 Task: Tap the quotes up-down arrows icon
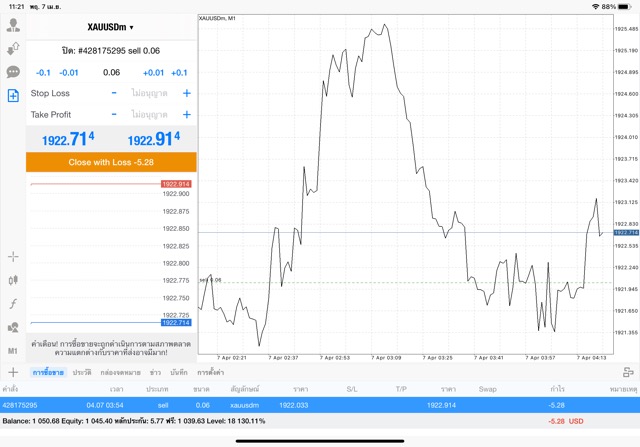click(13, 48)
